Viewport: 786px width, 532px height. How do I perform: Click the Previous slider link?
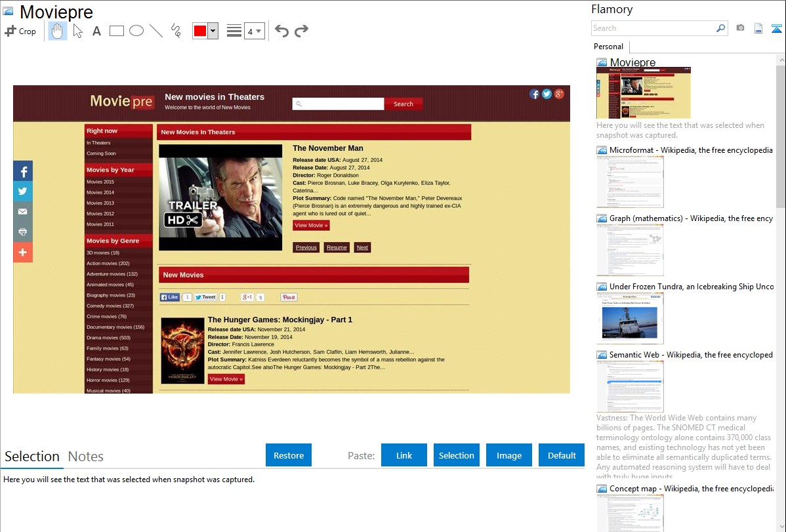[x=306, y=247]
